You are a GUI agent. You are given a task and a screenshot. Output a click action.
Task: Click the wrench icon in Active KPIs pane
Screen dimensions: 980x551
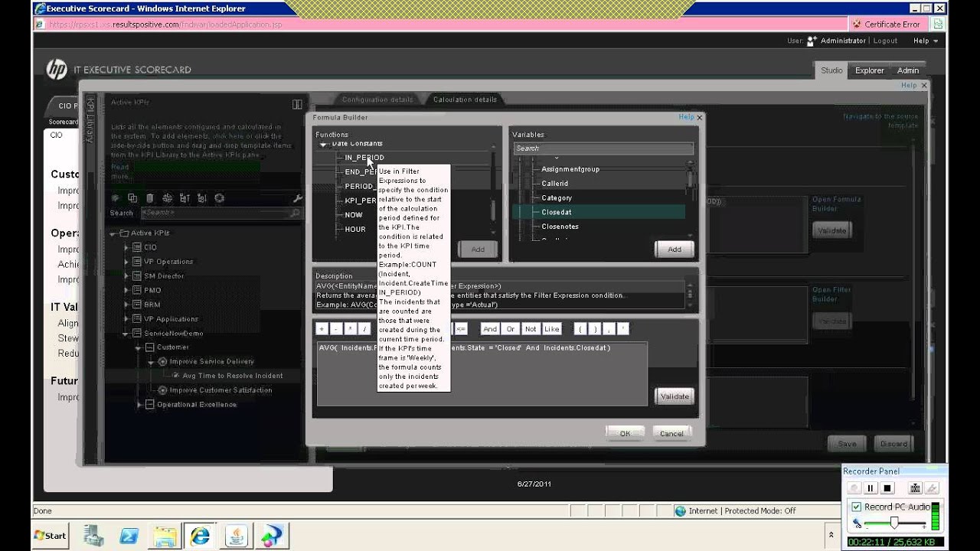tap(298, 198)
